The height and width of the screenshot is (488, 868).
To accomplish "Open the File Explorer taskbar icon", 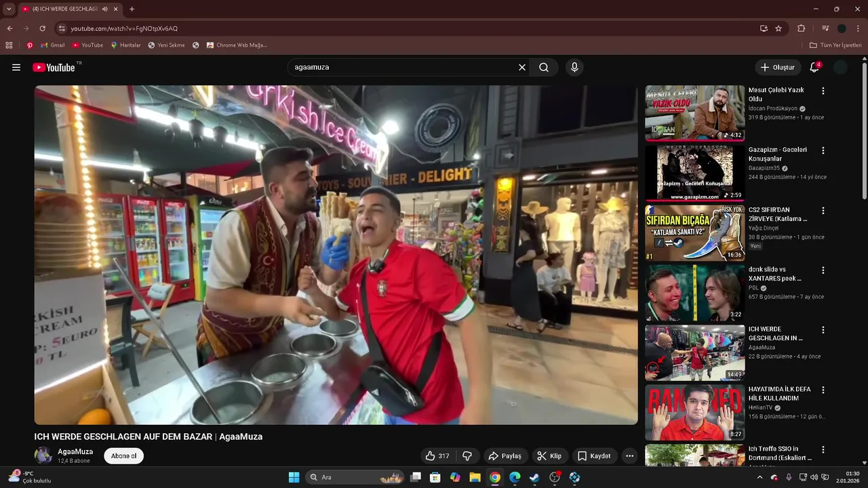I will pos(475,477).
